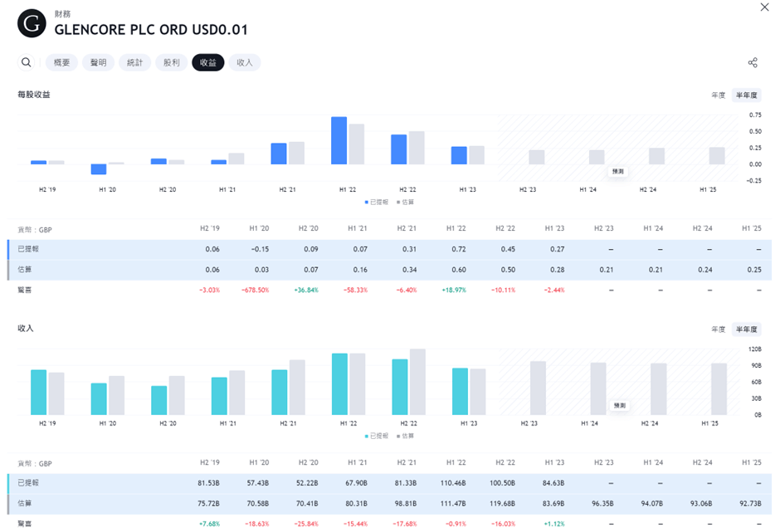Go to the 股利 tab

point(171,62)
